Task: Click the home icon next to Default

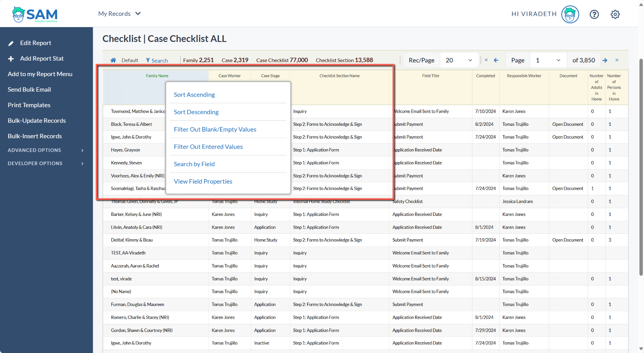Action: (113, 60)
